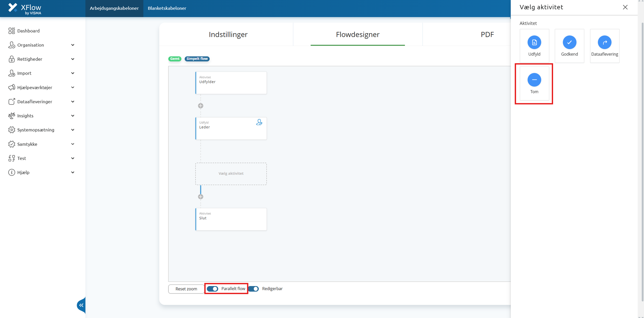Open the Blanketskabeloner tab
Image resolution: width=644 pixels, height=318 pixels.
(167, 8)
